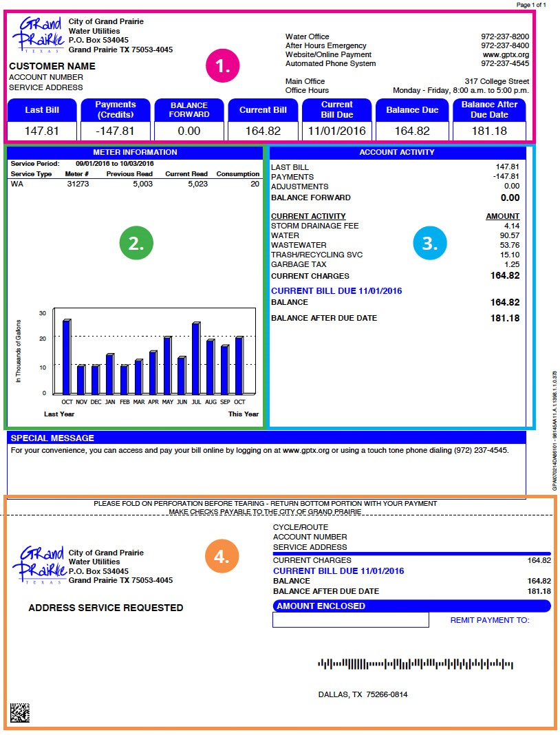
Task: Select the BALANCE FORWARD blue header box
Action: 189,109
